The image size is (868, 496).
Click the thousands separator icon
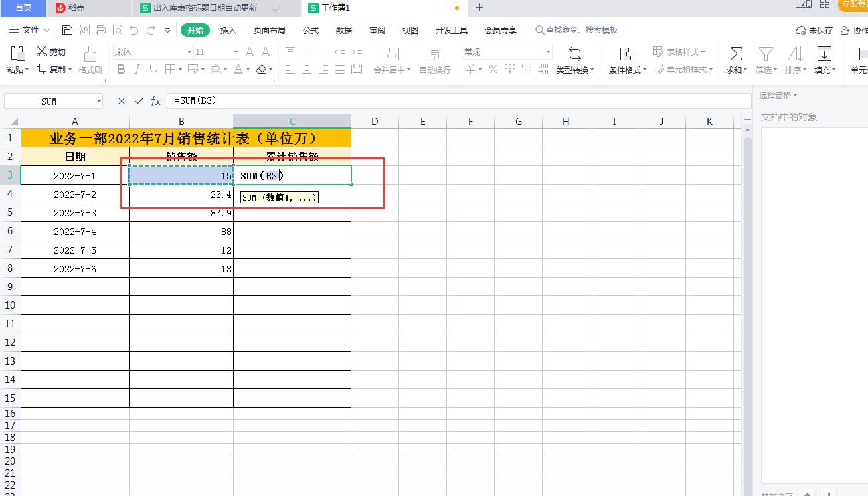pos(510,69)
